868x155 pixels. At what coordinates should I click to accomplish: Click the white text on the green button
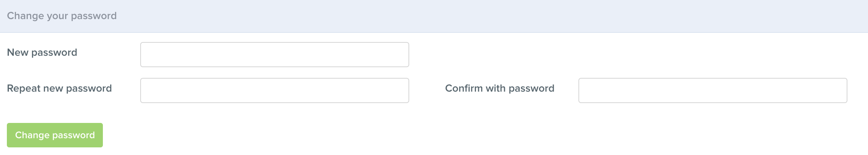(x=55, y=135)
